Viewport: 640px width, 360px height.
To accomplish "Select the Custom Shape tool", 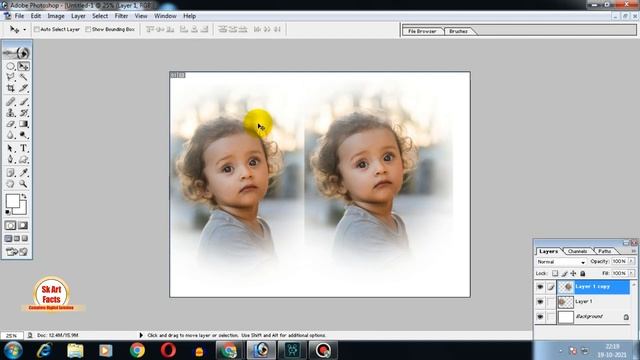I will click(23, 159).
